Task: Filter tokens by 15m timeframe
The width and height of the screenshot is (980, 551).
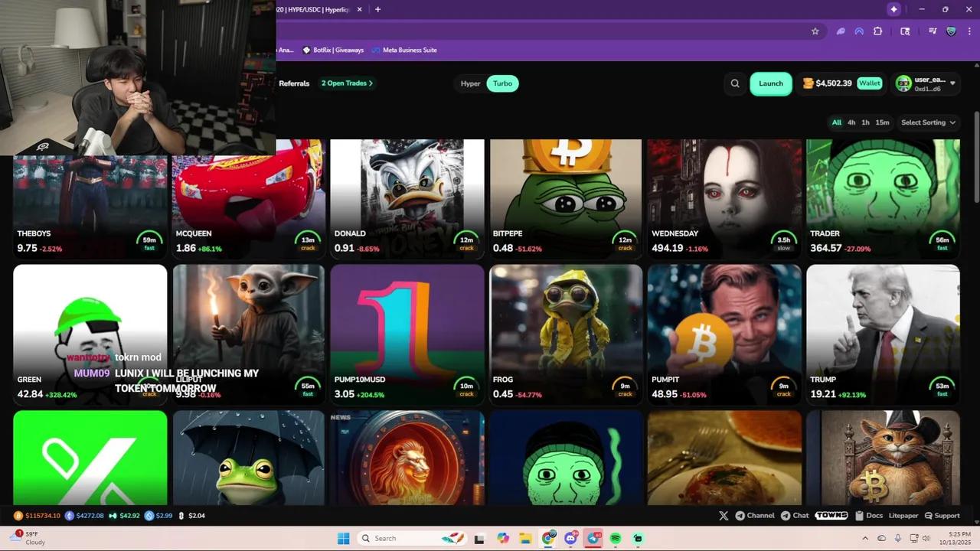Action: point(882,122)
